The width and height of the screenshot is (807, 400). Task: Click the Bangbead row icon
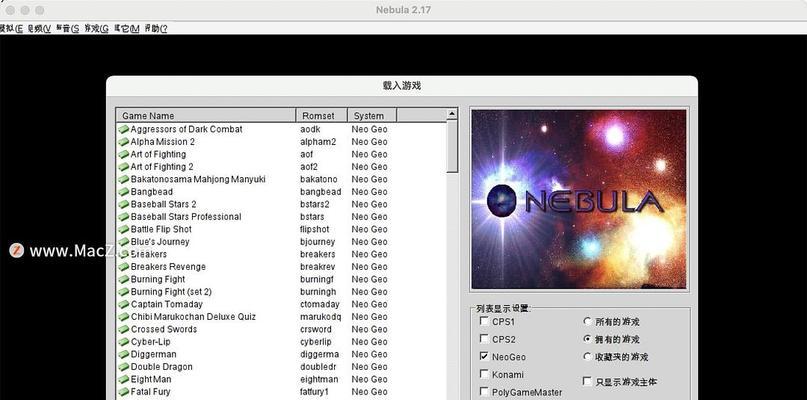point(124,192)
